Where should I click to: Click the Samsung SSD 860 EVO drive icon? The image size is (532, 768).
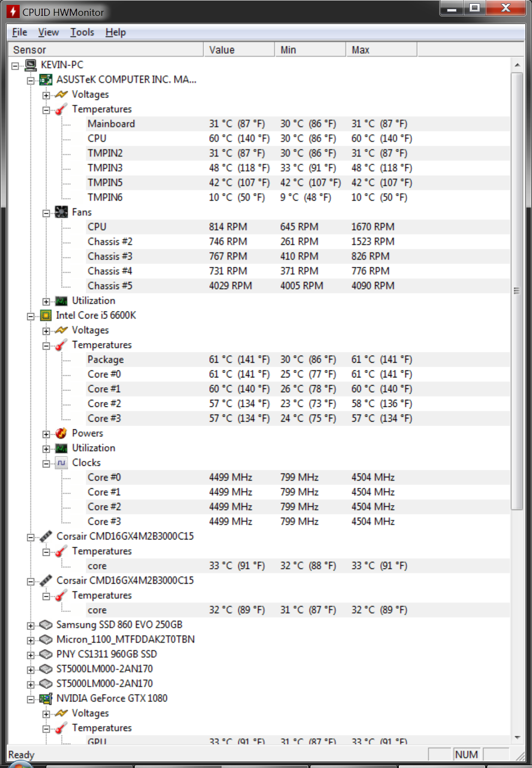pos(46,625)
